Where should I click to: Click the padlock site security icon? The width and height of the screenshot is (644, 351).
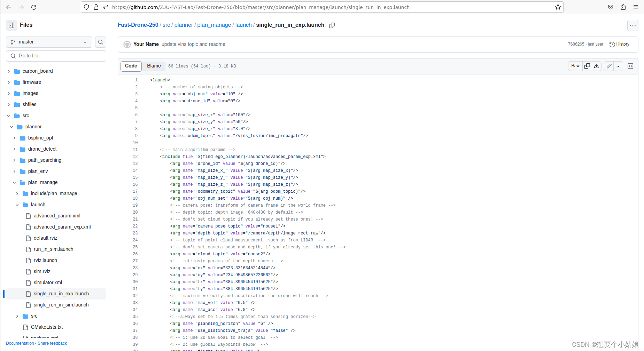96,7
